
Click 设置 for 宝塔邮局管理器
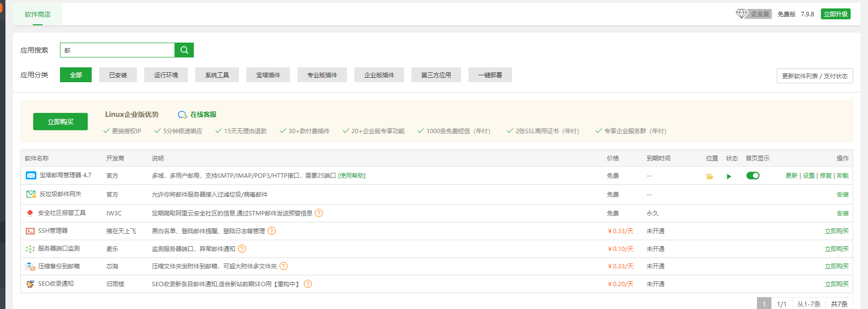coord(809,176)
